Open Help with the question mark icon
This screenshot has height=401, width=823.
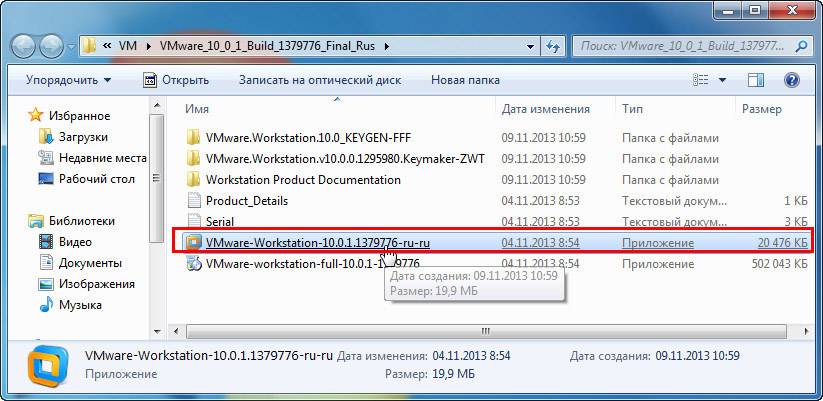click(x=792, y=80)
